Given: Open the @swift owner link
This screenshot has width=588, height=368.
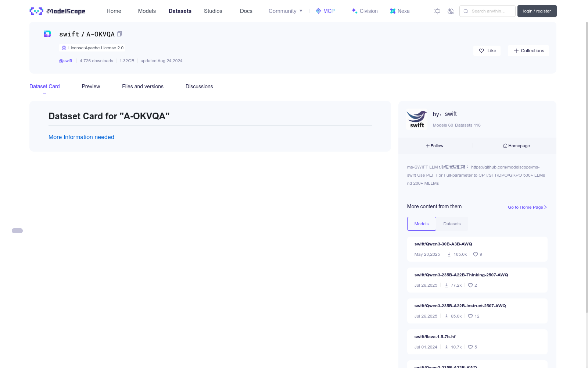Looking at the screenshot, I should click(65, 61).
